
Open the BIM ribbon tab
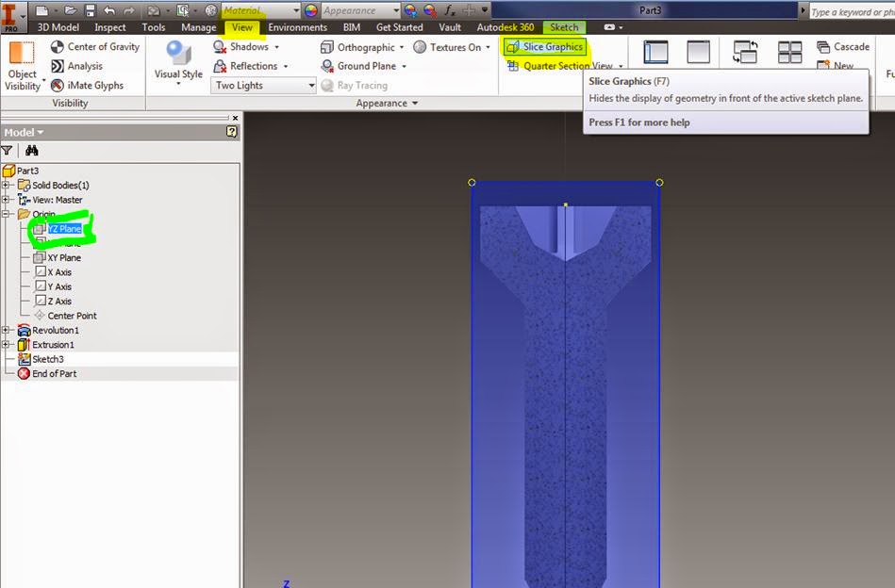pyautogui.click(x=352, y=27)
